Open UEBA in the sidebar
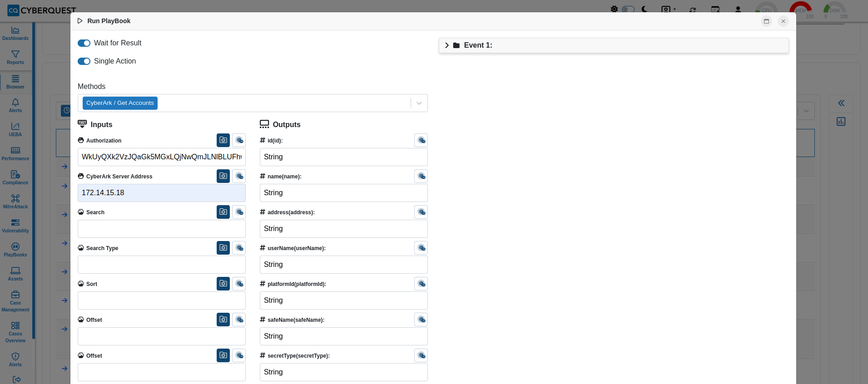Image resolution: width=868 pixels, height=384 pixels. pos(15,130)
